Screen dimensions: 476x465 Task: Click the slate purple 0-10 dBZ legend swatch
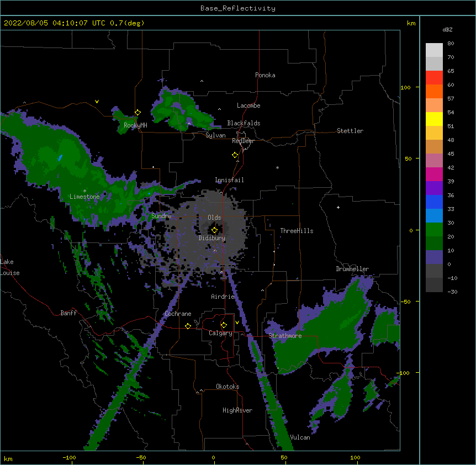coord(434,257)
